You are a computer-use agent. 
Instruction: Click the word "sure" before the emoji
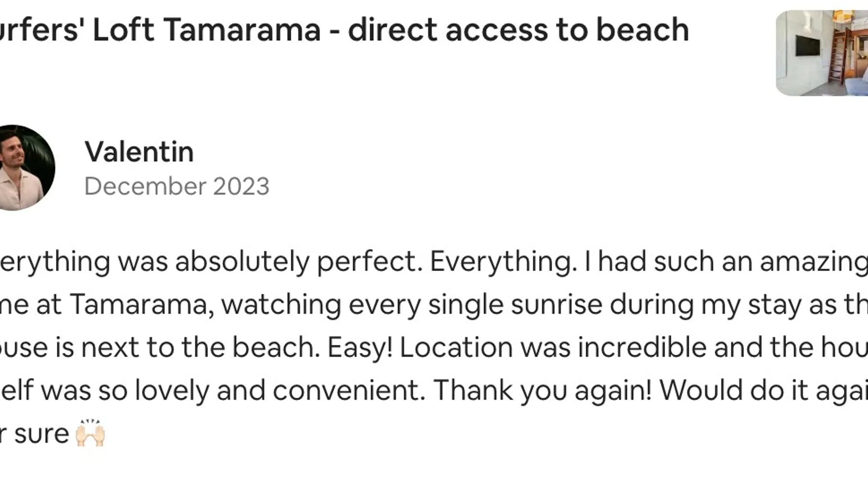[x=41, y=434]
